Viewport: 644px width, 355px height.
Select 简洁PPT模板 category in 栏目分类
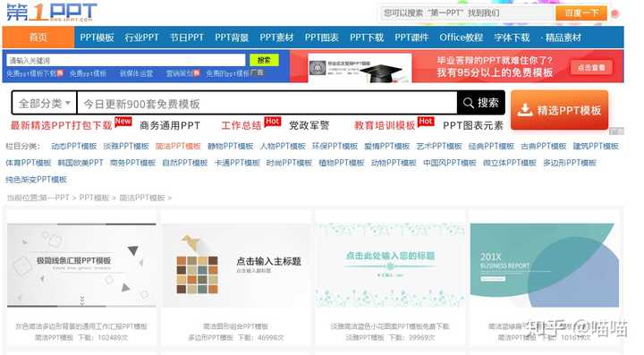pyautogui.click(x=178, y=146)
